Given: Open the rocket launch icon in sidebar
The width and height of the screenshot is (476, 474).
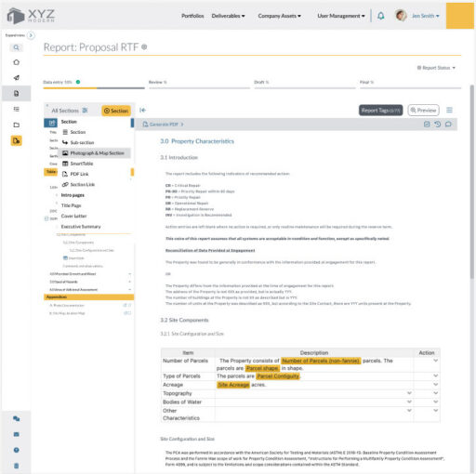Looking at the screenshot, I should pyautogui.click(x=16, y=78).
